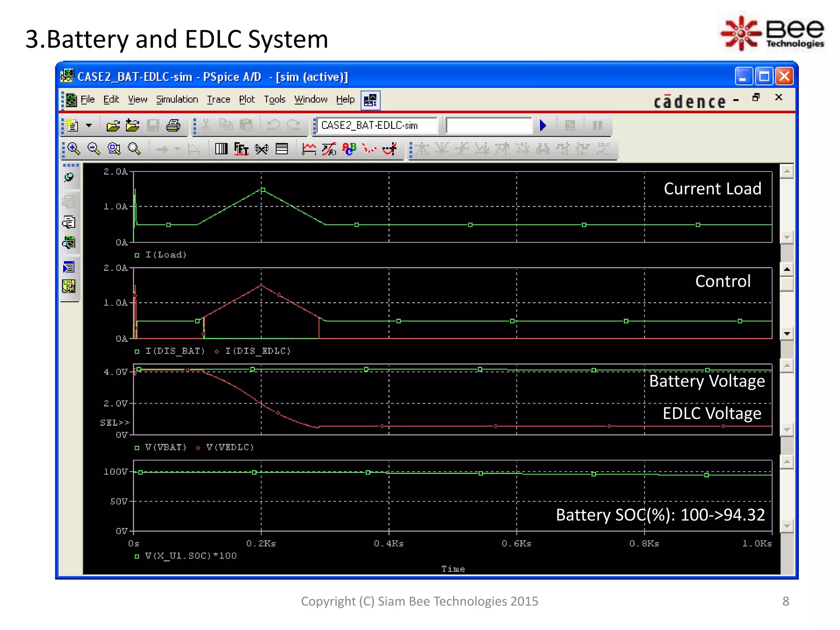Toggle the Fourier FFT button
This screenshot has width=840, height=630.
click(x=241, y=148)
